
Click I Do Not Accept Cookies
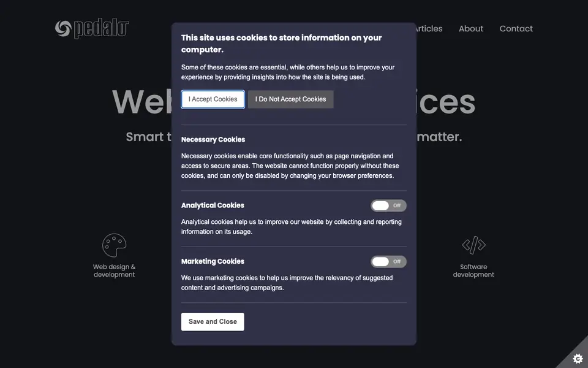[x=290, y=99]
